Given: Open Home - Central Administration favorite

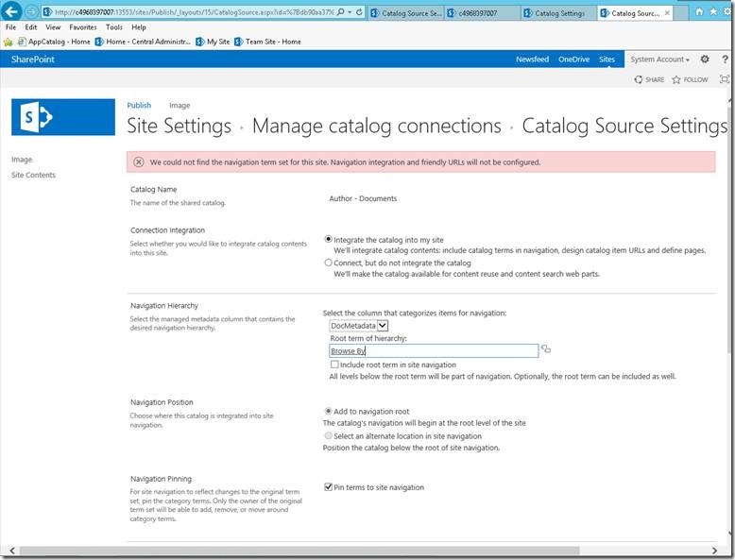Looking at the screenshot, I should [x=143, y=42].
